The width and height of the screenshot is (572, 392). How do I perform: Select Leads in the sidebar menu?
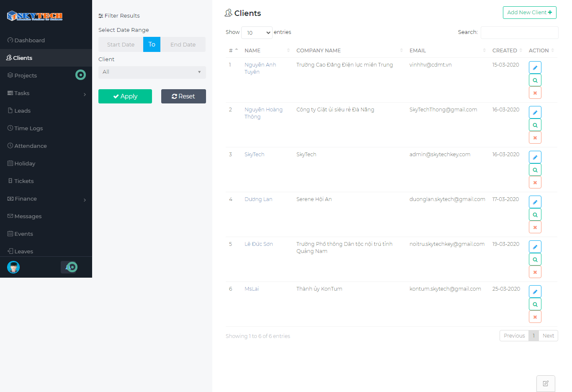click(x=23, y=111)
